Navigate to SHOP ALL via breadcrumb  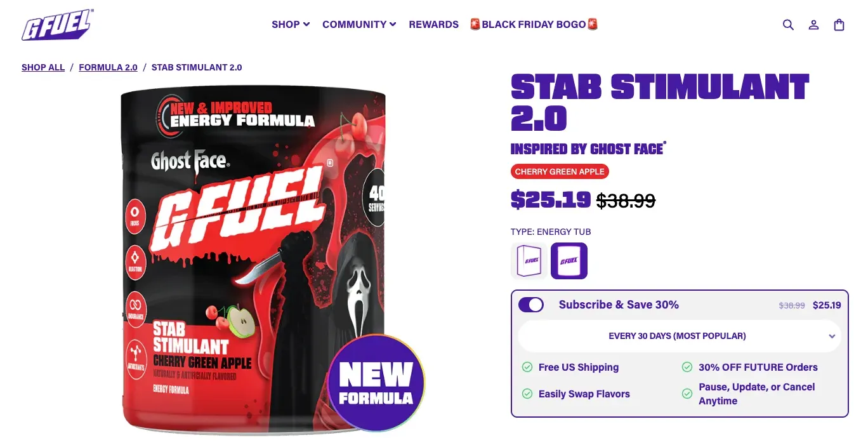pos(43,67)
